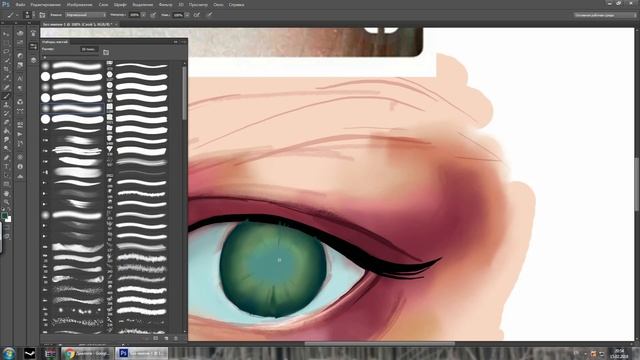Viewport: 640px width, 360px height.
Task: Open preset manager icon at panel bottom
Action: [156, 338]
